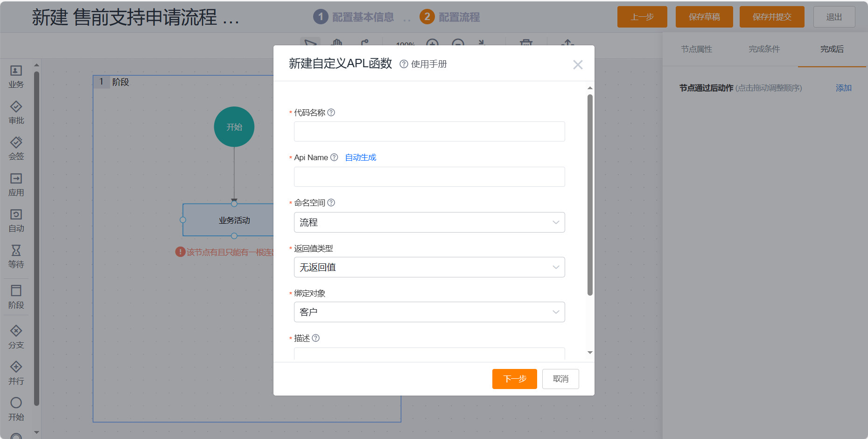Go to step 2 配置流程
Viewport: 868px width, 439px height.
tap(450, 17)
